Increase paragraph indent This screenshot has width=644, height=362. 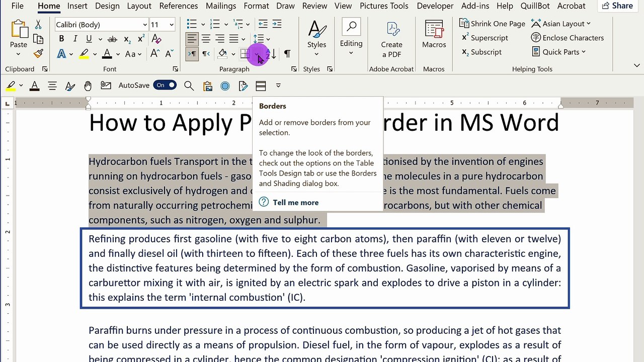[x=277, y=24]
